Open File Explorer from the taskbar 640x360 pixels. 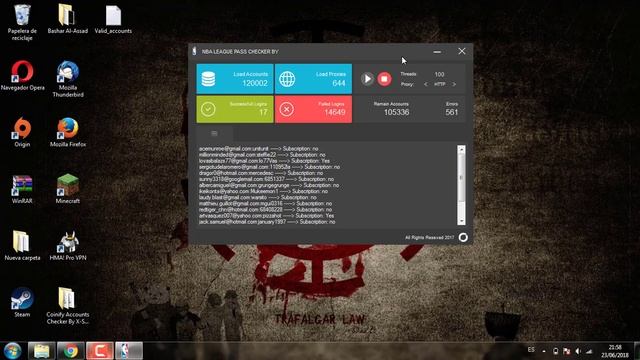click(41, 351)
